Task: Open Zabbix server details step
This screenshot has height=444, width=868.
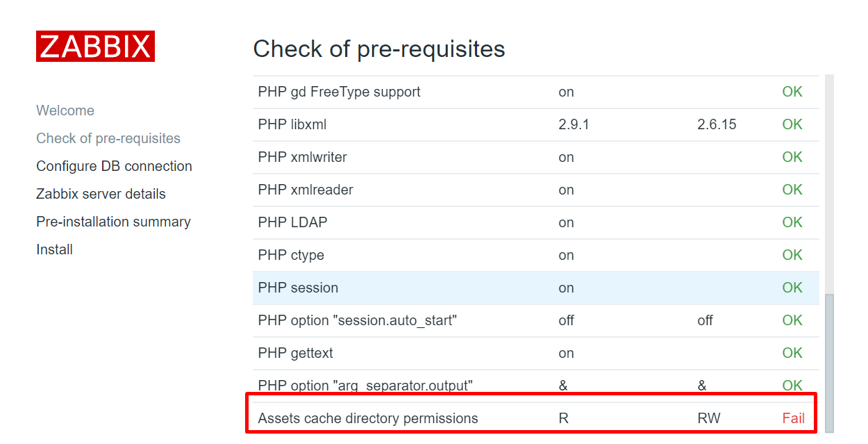Action: tap(101, 194)
